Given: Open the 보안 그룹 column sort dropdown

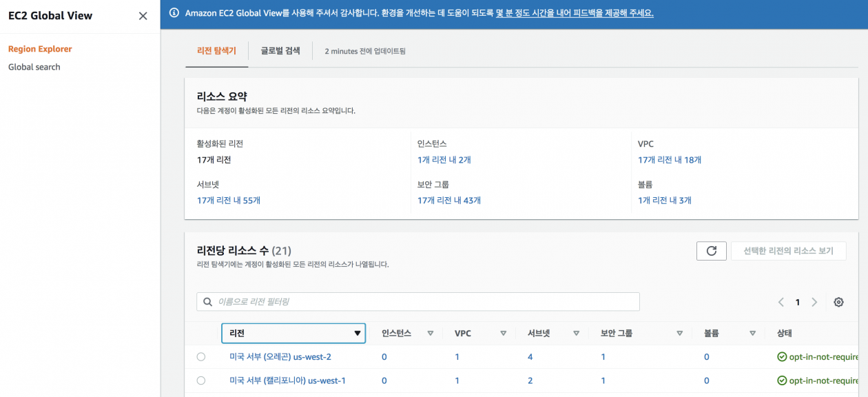Looking at the screenshot, I should click(x=680, y=333).
